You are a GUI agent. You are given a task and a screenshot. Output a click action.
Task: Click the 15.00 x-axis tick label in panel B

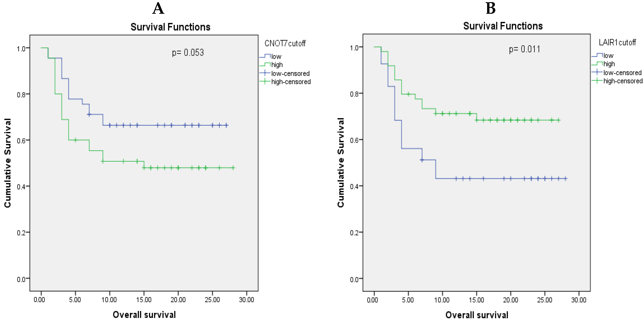[476, 300]
